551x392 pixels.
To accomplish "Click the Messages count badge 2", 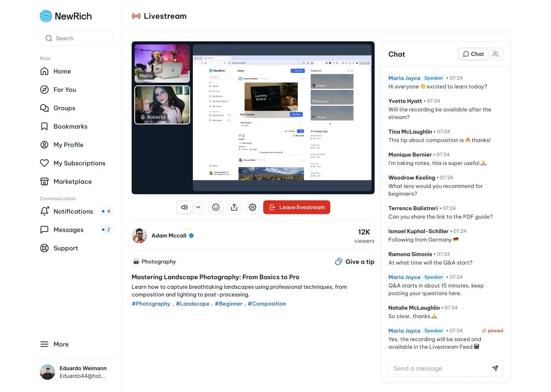I will click(x=106, y=230).
